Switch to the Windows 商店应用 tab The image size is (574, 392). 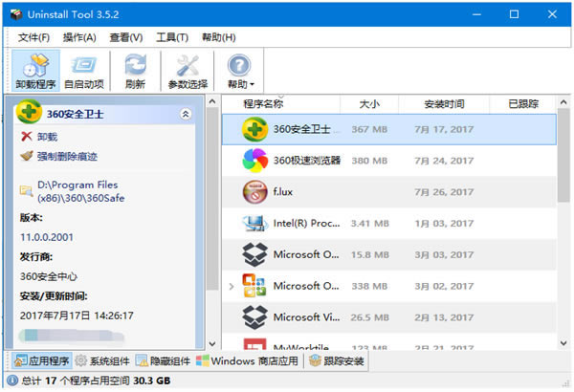pyautogui.click(x=247, y=360)
